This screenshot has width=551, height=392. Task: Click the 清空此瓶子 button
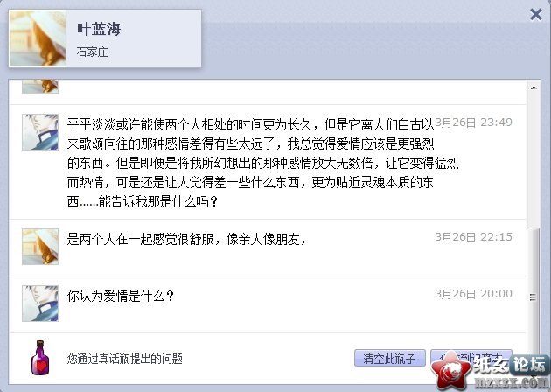tap(390, 358)
